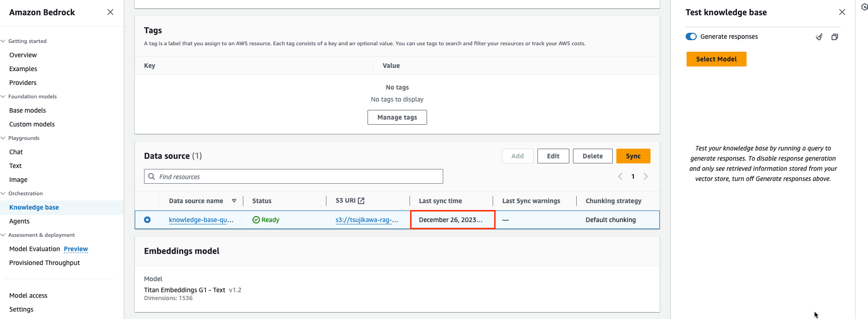This screenshot has width=868, height=319.
Task: Select the knowledge-base data source radio button
Action: click(x=147, y=220)
